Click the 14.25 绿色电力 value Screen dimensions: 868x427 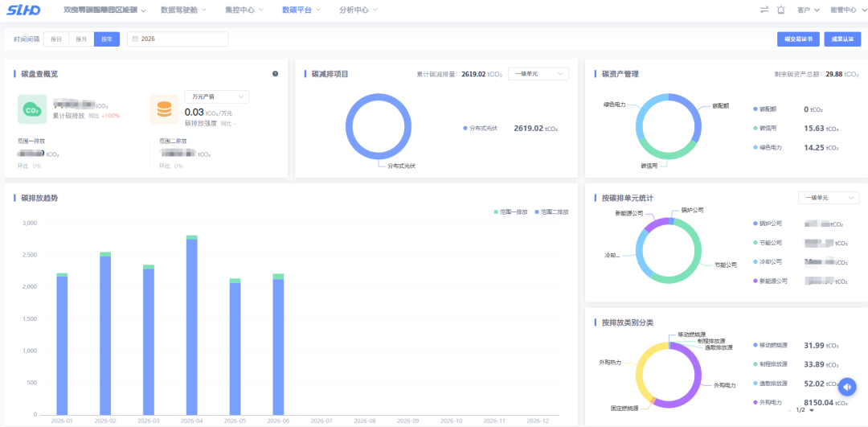(x=813, y=147)
